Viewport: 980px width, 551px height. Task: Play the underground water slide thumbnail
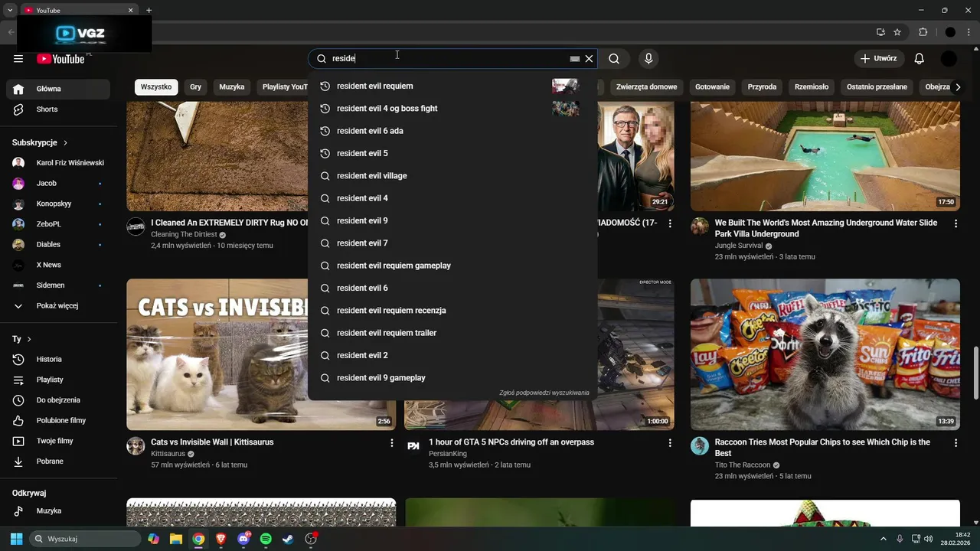pos(825,156)
